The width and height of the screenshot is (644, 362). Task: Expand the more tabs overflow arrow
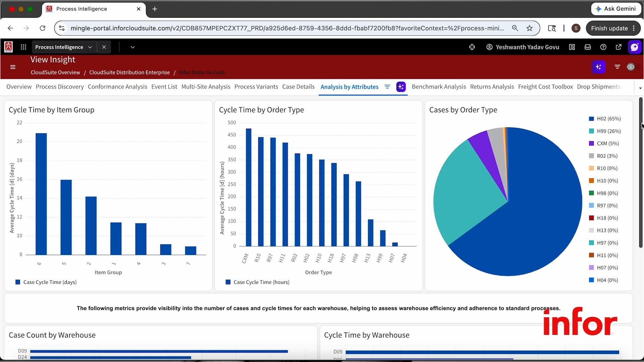(x=640, y=88)
